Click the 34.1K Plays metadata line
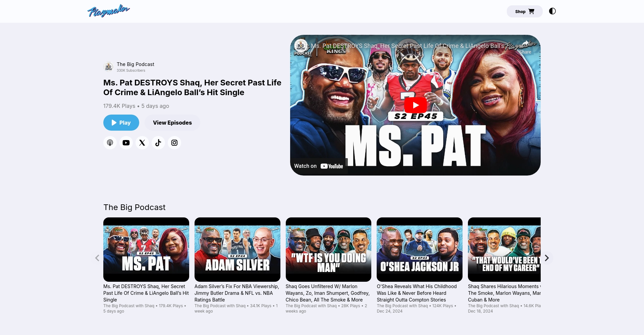Screen dimensions: 644x335 (236, 309)
